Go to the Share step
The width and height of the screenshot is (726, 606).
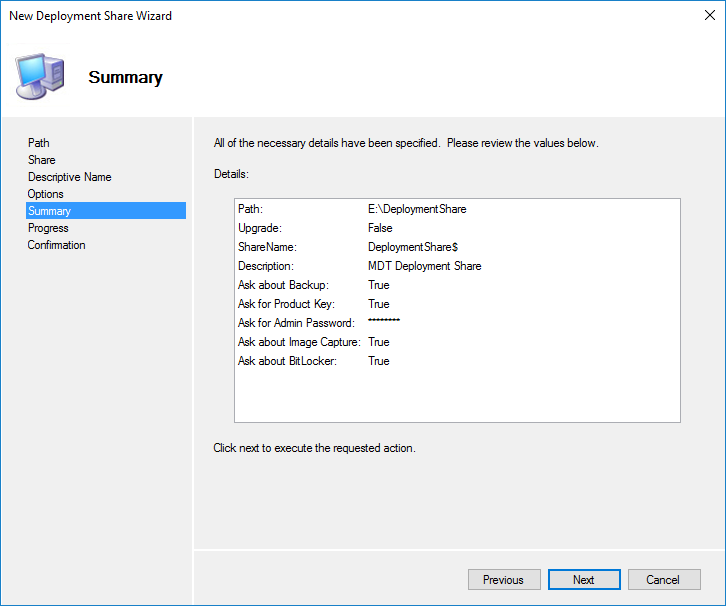pyautogui.click(x=42, y=160)
